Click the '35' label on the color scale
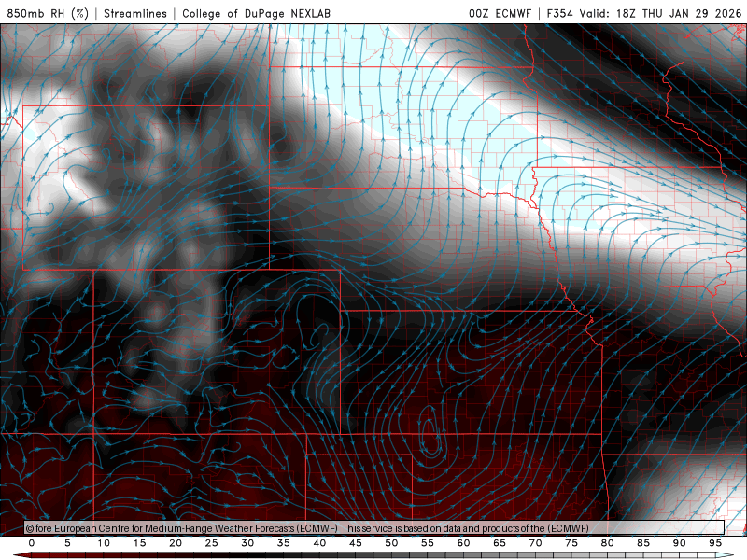 click(x=283, y=543)
